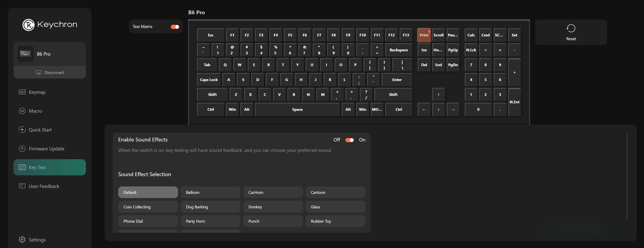644x248 pixels.
Task: Click the sound settings panel scrollbar
Action: (x=627, y=177)
